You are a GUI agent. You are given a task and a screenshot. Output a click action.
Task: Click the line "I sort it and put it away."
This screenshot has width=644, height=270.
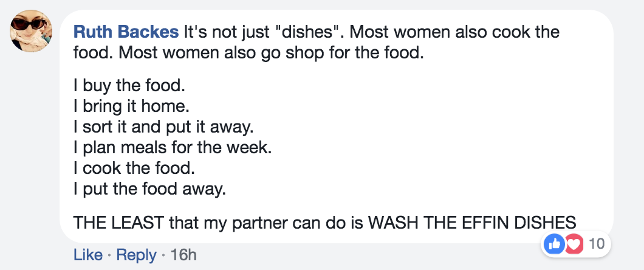click(164, 127)
